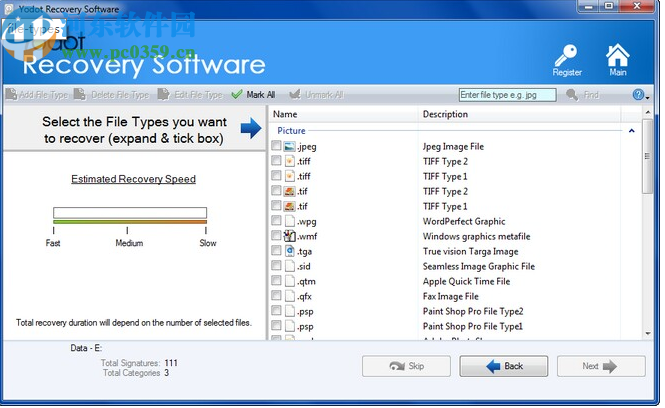The image size is (665, 408).
Task: Click the Add File Type toolbar button
Action: (x=37, y=95)
